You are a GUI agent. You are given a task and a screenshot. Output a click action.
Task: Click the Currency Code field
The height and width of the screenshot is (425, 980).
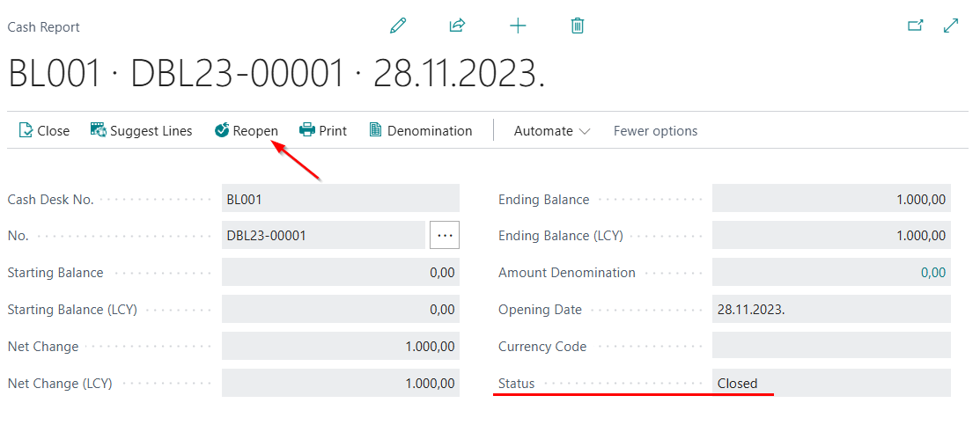click(x=831, y=346)
